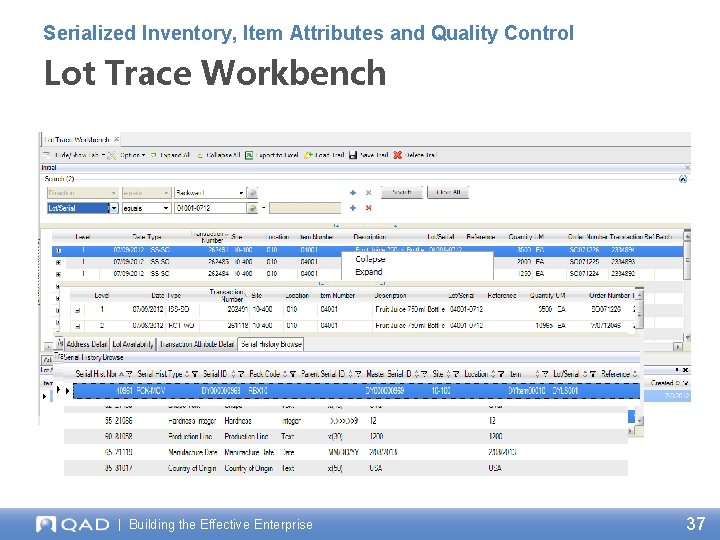720x540 pixels.
Task: Open the Lot/Serial field dropdown
Action: pyautogui.click(x=113, y=208)
